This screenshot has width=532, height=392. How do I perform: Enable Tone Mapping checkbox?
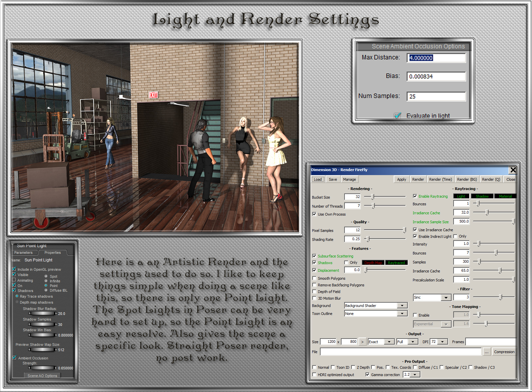(415, 315)
